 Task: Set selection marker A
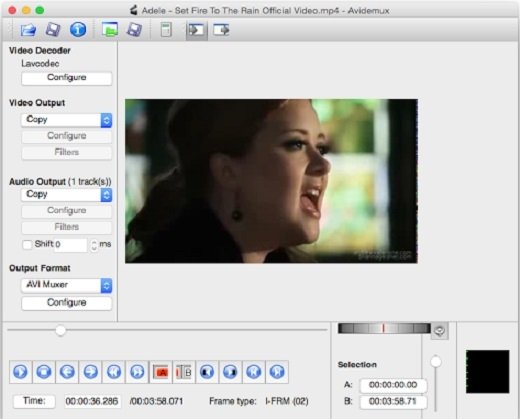[x=160, y=372]
